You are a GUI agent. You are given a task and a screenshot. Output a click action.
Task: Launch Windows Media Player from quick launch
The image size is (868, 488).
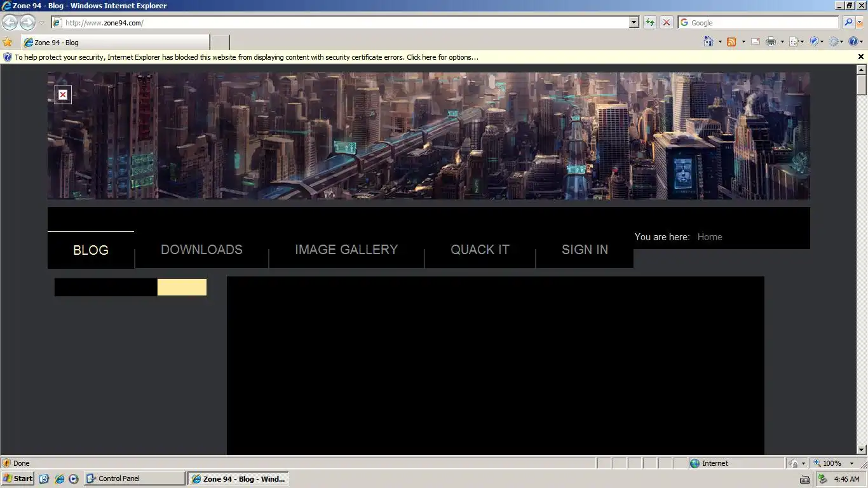pos(74,479)
